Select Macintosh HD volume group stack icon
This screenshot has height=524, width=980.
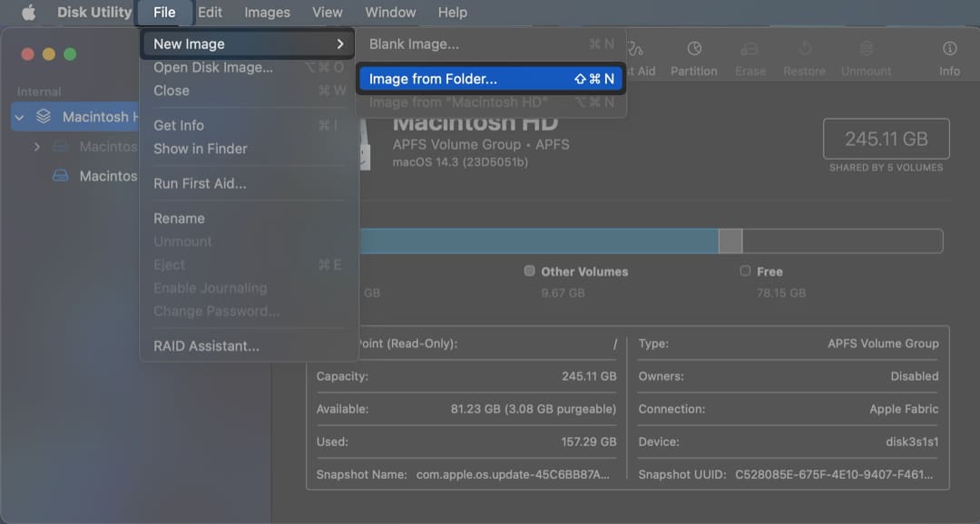click(44, 117)
